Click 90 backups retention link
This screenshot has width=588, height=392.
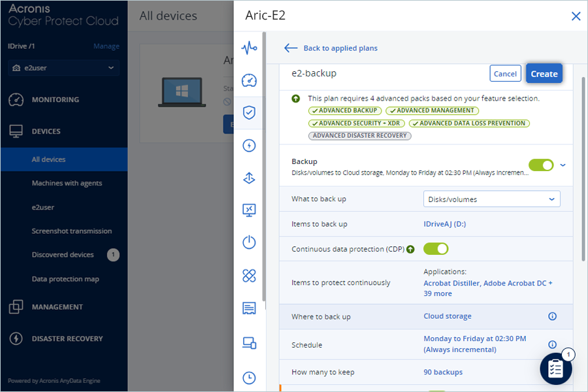443,372
